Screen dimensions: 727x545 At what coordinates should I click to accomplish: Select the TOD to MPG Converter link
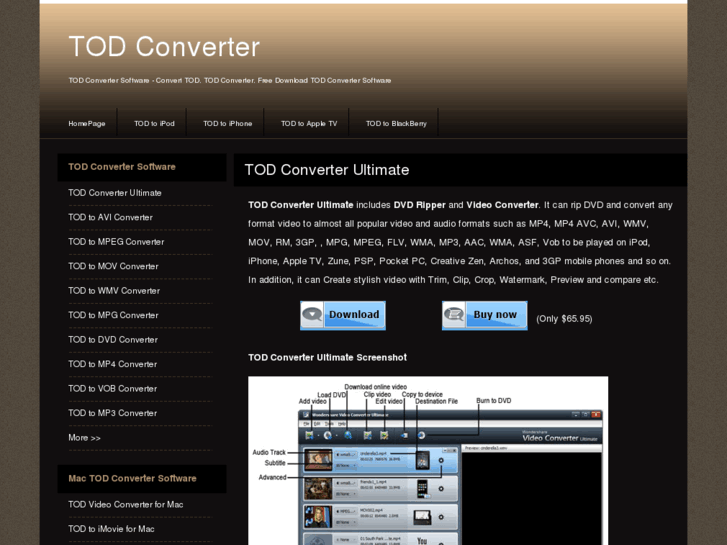pyautogui.click(x=113, y=315)
